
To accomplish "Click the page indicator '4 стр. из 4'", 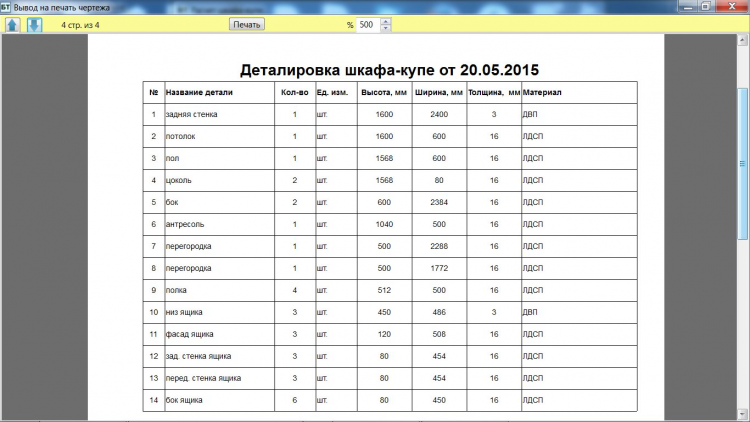I will [x=80, y=25].
